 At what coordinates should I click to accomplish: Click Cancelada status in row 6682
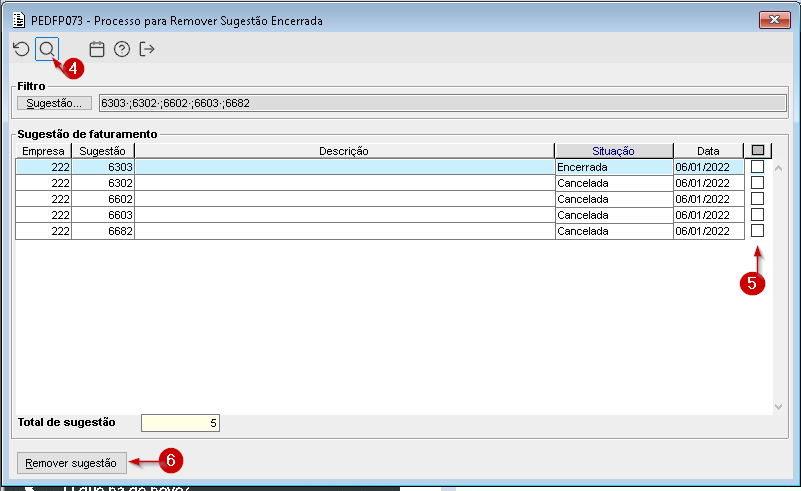pos(614,231)
